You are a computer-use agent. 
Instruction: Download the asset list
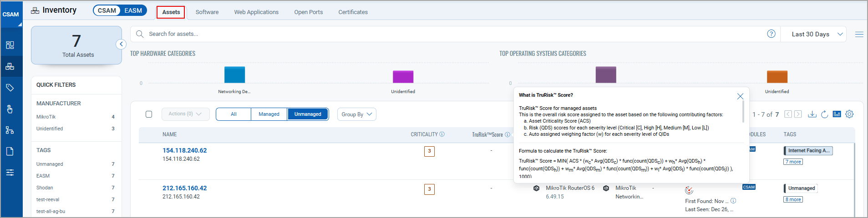click(x=812, y=114)
